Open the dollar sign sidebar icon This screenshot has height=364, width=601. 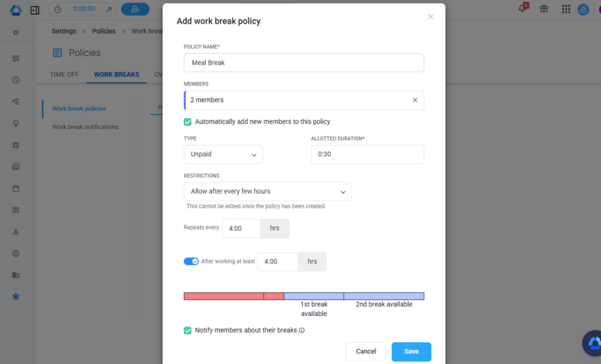16,253
